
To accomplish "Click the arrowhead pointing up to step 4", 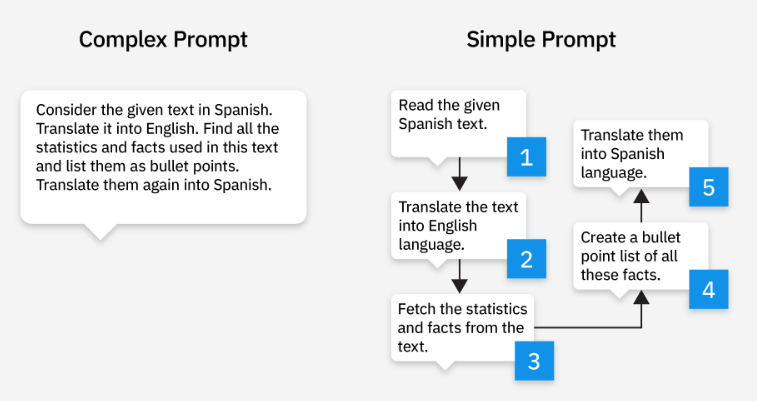I will pyautogui.click(x=641, y=297).
